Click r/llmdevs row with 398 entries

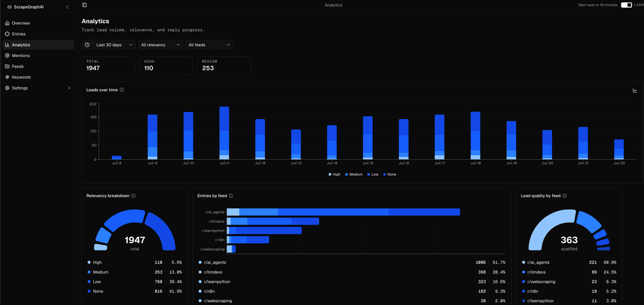352,272
